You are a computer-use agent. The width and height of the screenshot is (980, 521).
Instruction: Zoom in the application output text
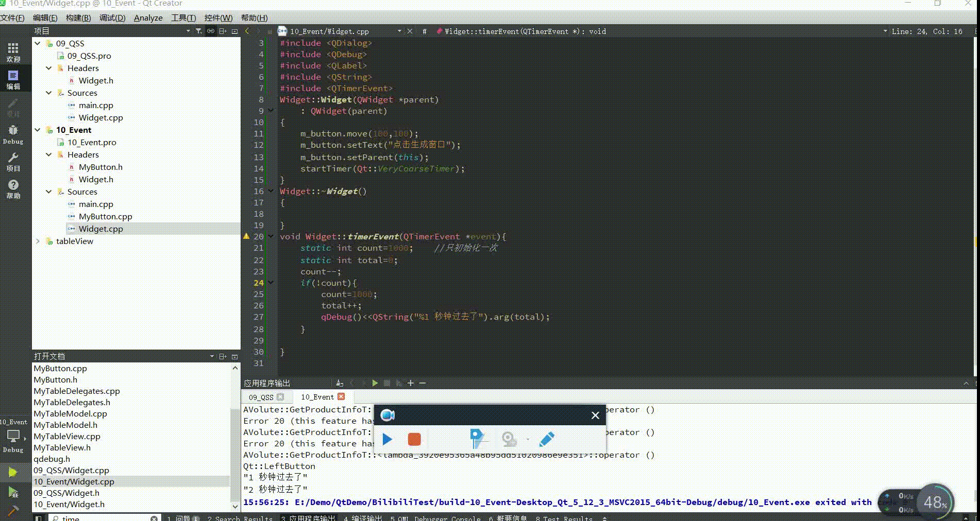click(x=411, y=383)
